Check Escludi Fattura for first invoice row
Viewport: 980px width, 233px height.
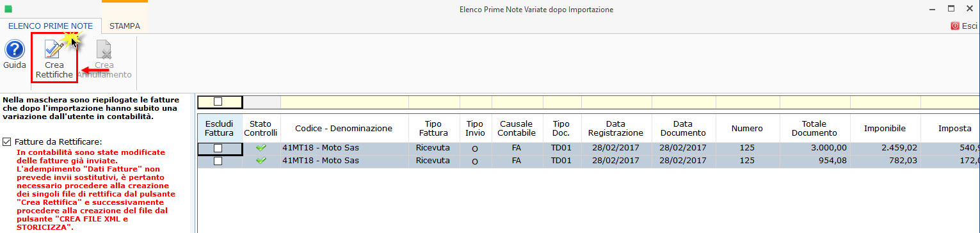click(x=218, y=149)
